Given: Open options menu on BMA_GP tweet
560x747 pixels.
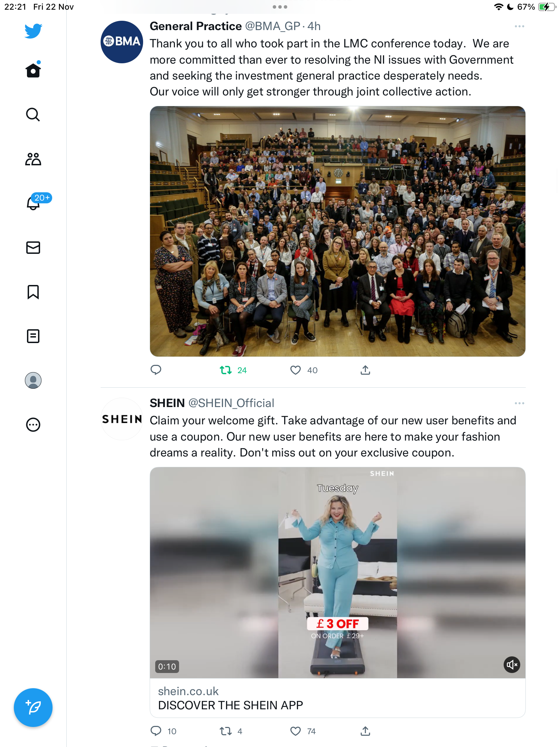Looking at the screenshot, I should tap(519, 26).
